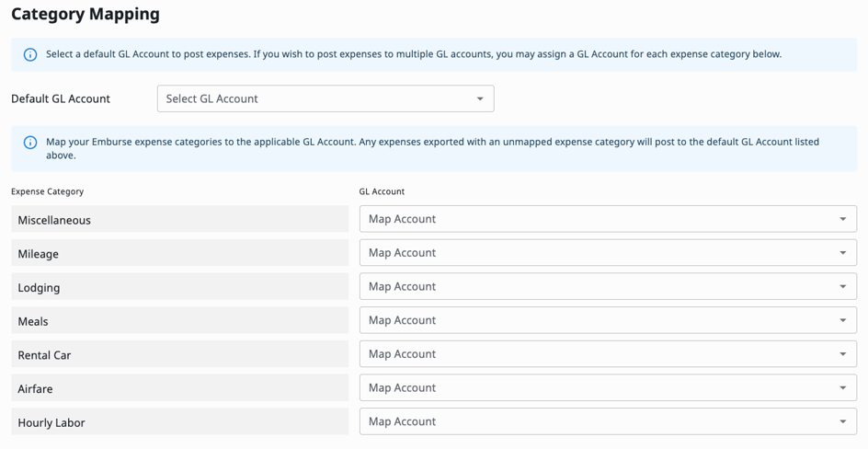Open the Mileage GL Account dropdown

coord(608,253)
